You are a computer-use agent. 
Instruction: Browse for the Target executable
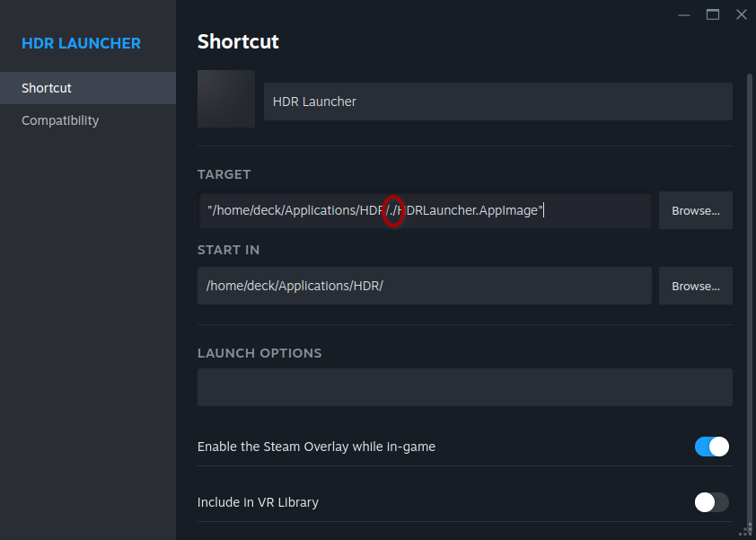point(696,210)
